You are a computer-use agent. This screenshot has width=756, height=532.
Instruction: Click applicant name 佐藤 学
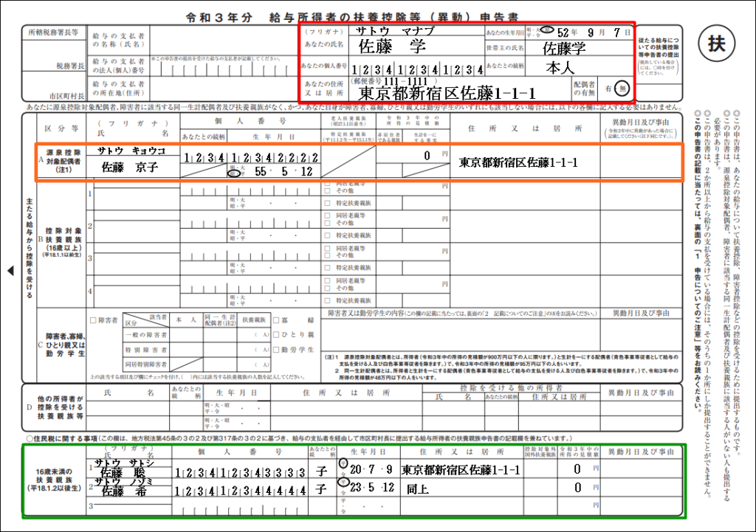tap(392, 46)
